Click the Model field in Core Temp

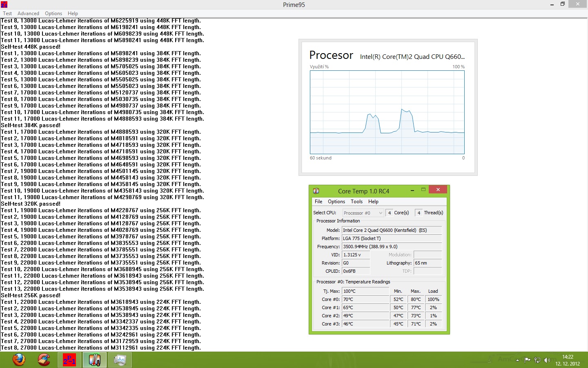tap(392, 230)
